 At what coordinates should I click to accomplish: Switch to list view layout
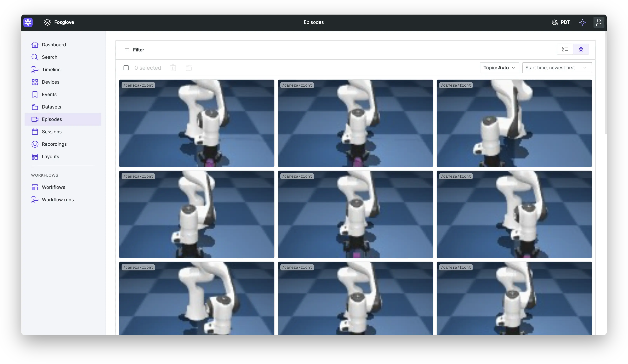(x=565, y=49)
